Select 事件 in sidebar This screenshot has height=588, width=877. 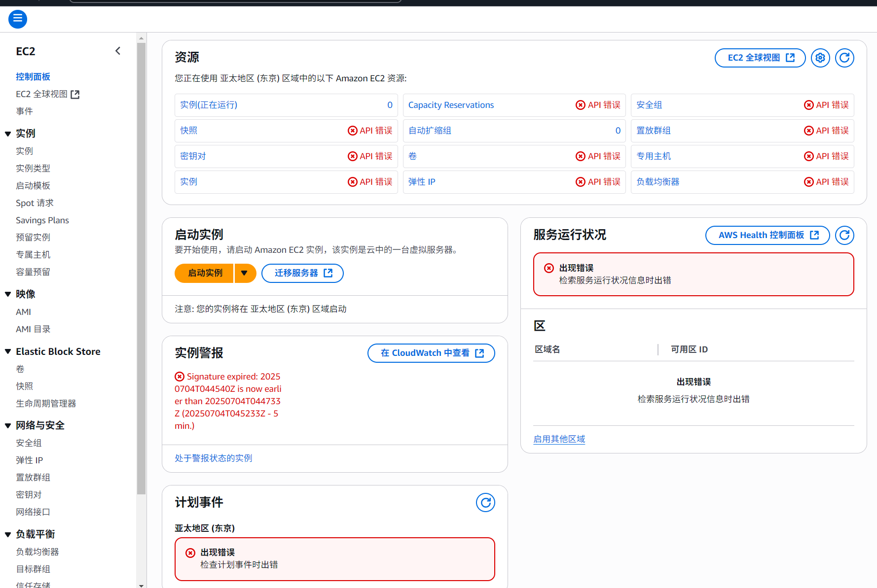[24, 111]
